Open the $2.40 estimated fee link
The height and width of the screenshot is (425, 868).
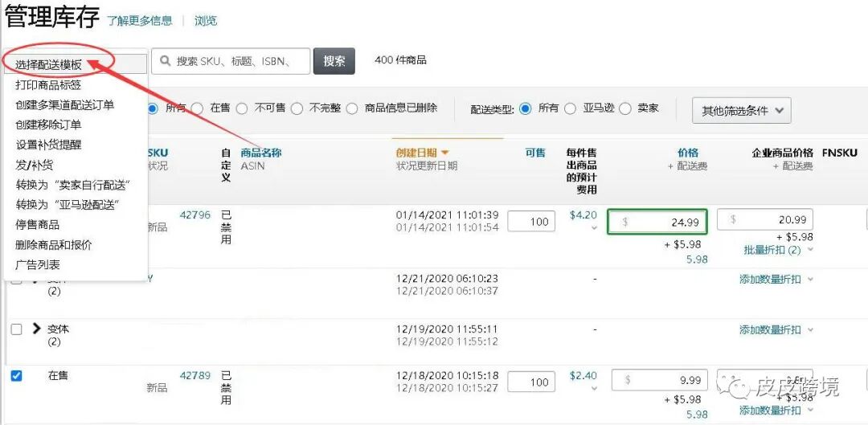click(583, 376)
